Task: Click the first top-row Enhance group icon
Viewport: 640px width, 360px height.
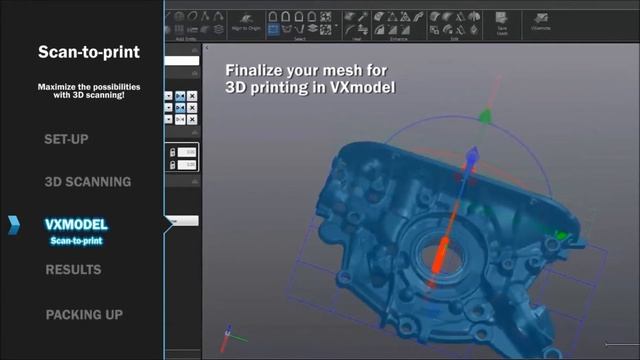Action: coord(379,17)
